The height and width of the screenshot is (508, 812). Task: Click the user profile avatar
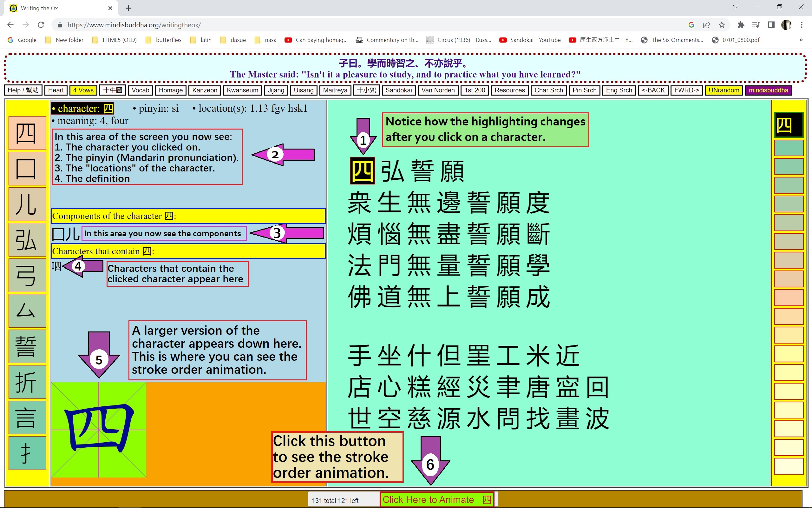click(786, 25)
